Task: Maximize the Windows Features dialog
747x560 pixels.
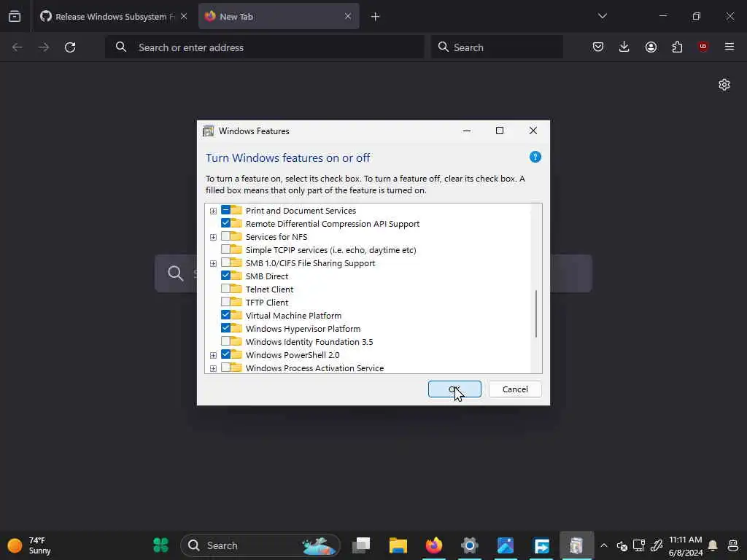Action: (500, 131)
